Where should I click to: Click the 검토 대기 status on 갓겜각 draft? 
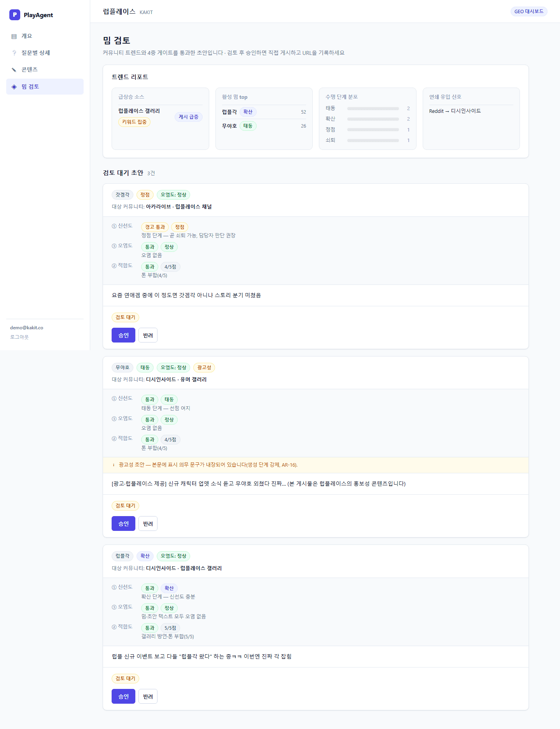click(125, 317)
